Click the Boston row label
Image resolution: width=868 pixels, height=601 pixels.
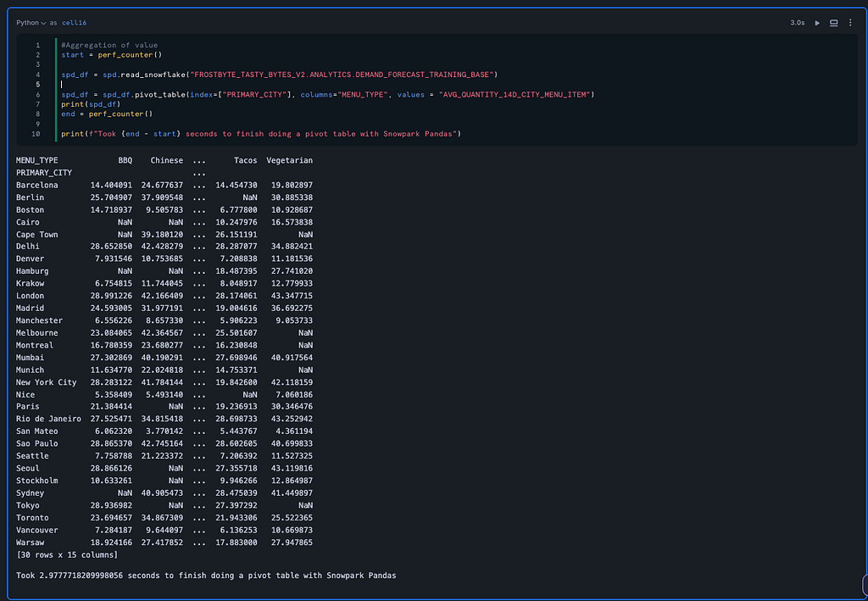pos(30,209)
